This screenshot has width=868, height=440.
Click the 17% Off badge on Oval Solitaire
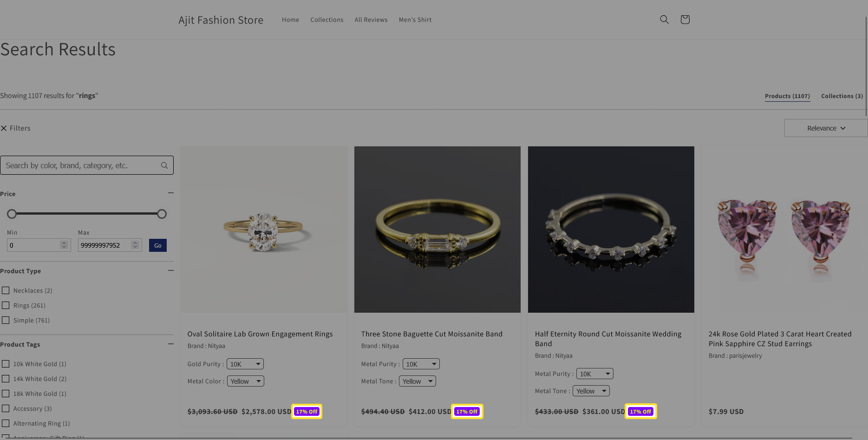pos(307,412)
